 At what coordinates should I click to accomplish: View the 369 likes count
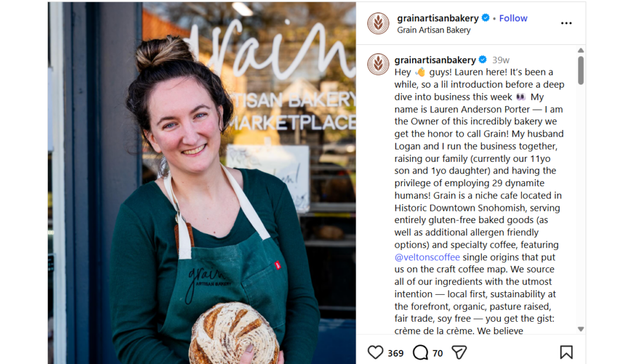point(396,353)
